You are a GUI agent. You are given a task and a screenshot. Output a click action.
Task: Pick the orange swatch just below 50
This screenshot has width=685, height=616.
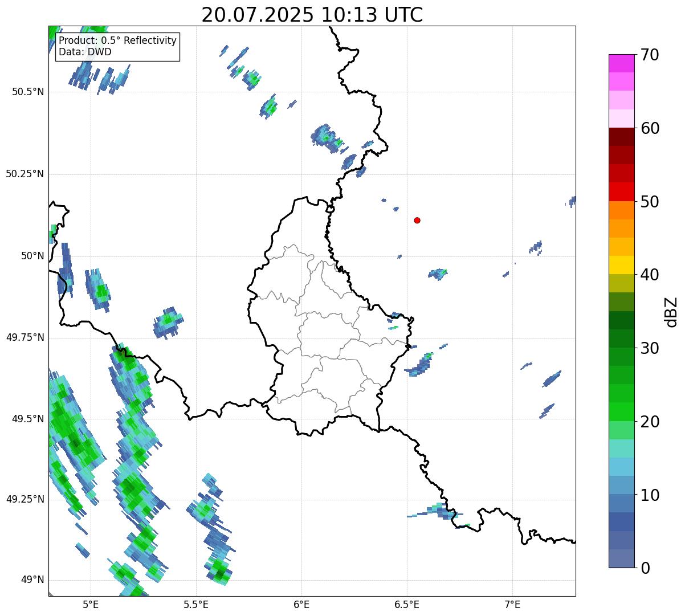tap(622, 210)
